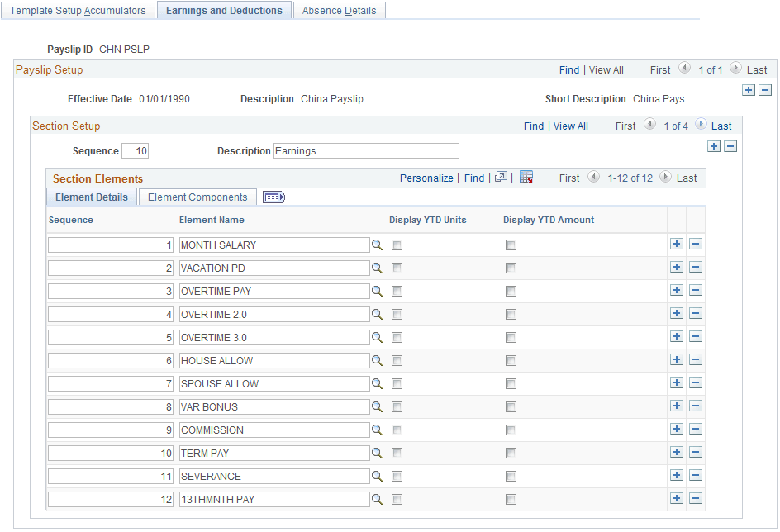Open the lookup for MONTH SALARY element
The image size is (780, 532).
(x=378, y=245)
